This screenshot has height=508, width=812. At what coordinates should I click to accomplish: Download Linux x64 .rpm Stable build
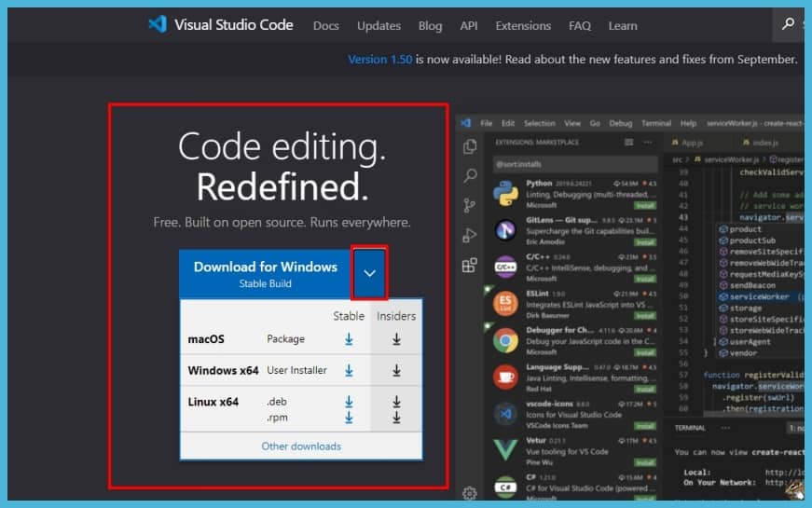tap(349, 418)
